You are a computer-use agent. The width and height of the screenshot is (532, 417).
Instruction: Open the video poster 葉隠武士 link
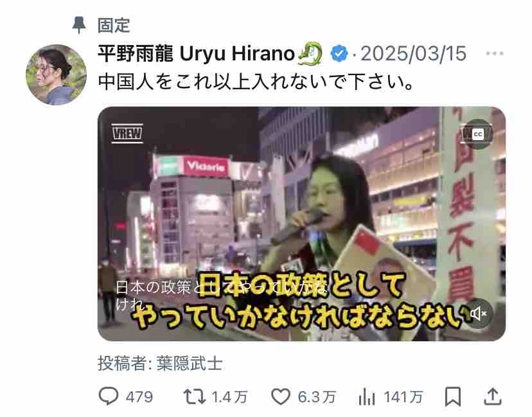[190, 363]
